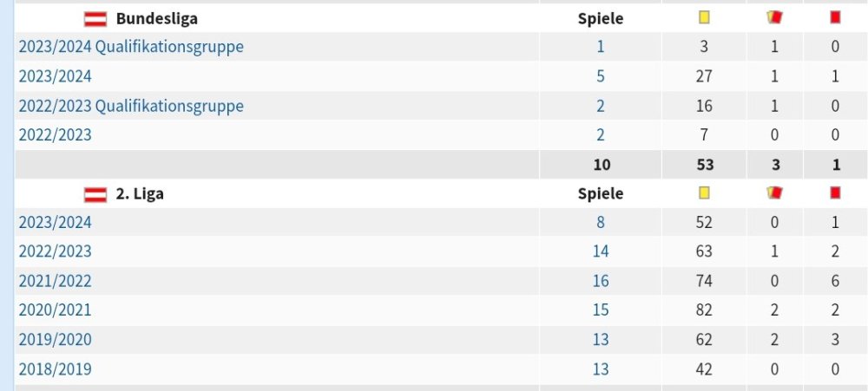868x391 pixels.
Task: Open the 2023/2024 Qualifikationsgruppe season link
Action: click(x=131, y=47)
